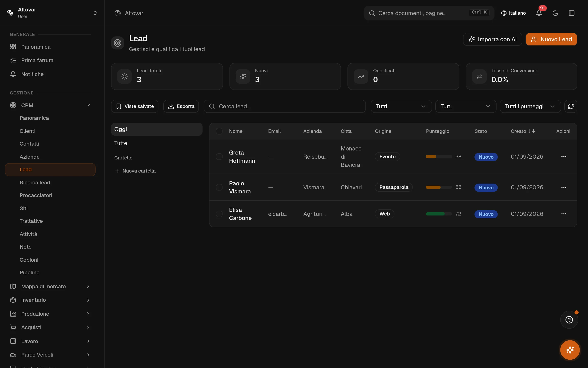Screen dimensions: 588x368
Task: Open actions menu for Greta Hoffmann
Action: tap(564, 156)
